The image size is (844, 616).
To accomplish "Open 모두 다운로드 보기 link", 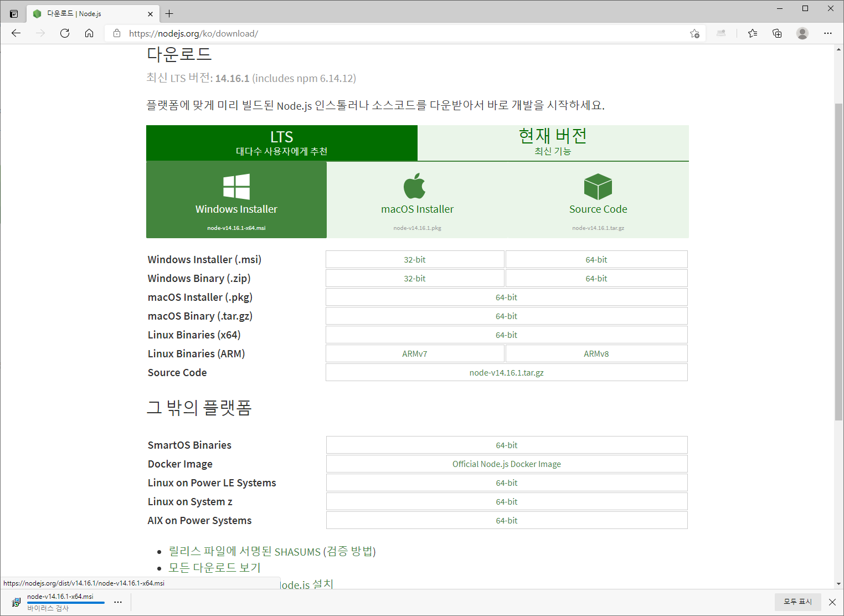I will click(214, 567).
